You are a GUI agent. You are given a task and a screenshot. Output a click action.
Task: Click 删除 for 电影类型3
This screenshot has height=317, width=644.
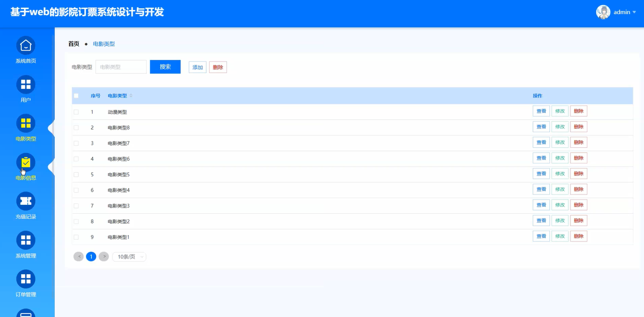(x=578, y=205)
